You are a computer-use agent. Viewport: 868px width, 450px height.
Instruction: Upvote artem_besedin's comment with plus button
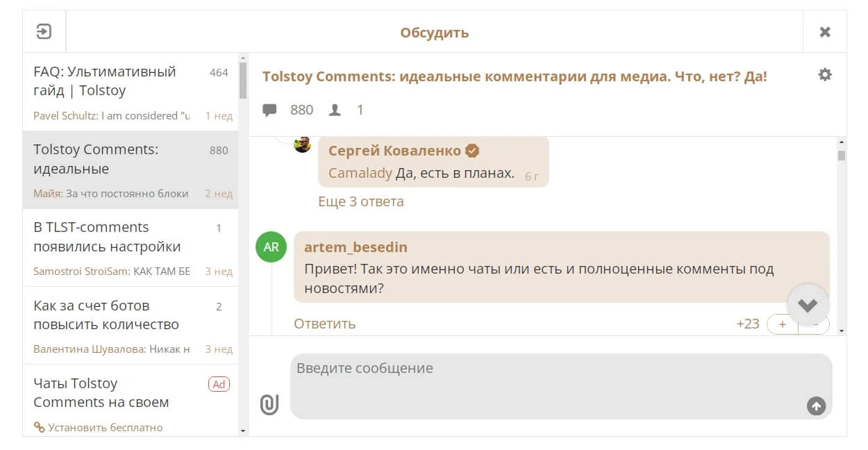783,324
